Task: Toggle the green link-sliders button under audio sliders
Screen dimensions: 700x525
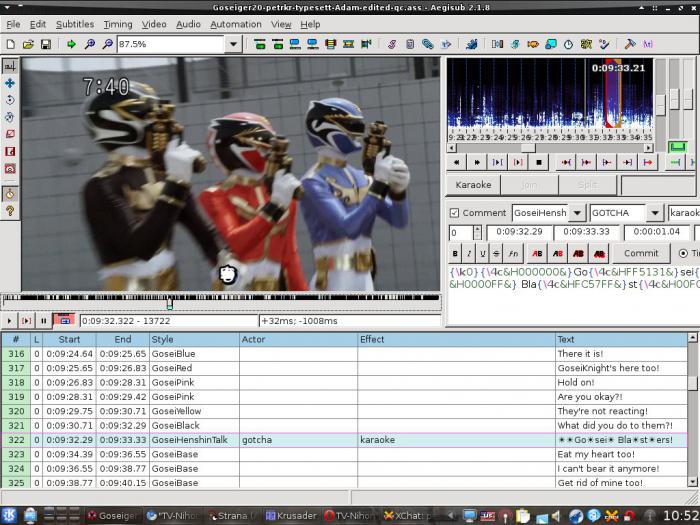Action: tap(677, 147)
